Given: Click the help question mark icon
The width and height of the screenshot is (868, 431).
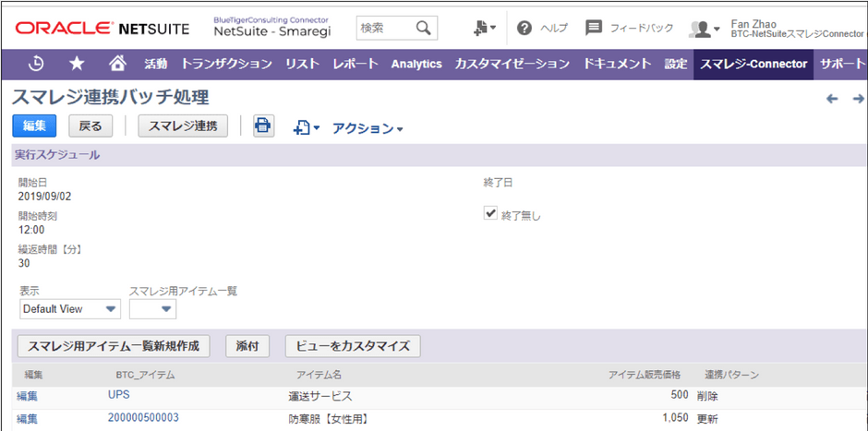Looking at the screenshot, I should [x=524, y=28].
